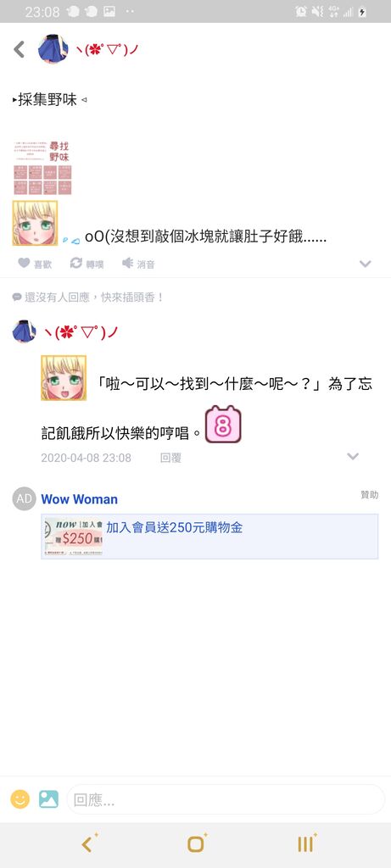Open the blue skirt profile avatar in header
This screenshot has width=391, height=868.
click(53, 49)
